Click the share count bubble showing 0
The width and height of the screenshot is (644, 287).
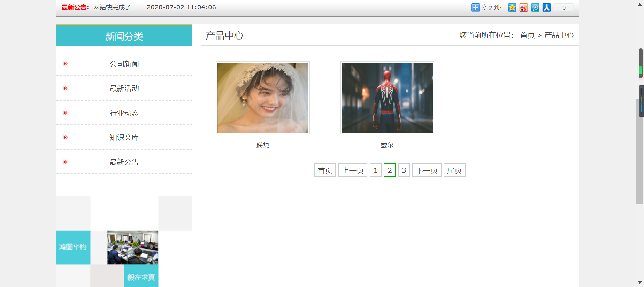click(564, 8)
